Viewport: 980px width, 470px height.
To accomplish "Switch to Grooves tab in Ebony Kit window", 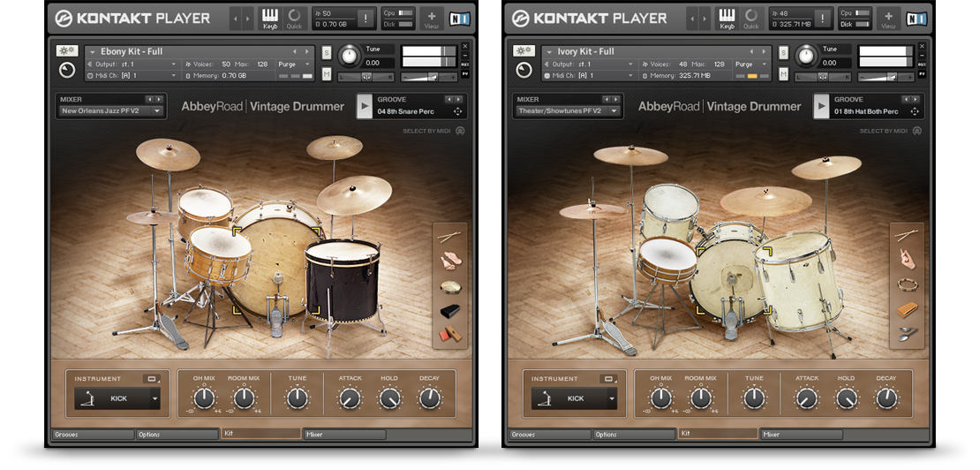I will click(93, 435).
